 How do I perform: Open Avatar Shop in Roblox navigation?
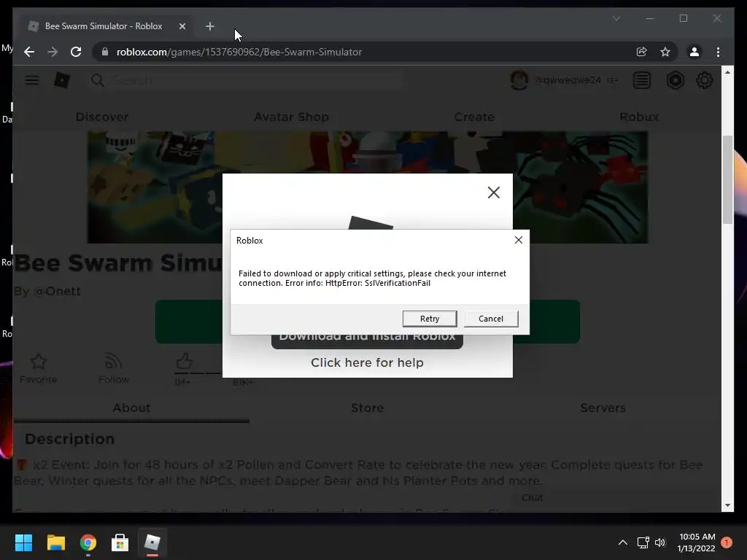pos(291,117)
